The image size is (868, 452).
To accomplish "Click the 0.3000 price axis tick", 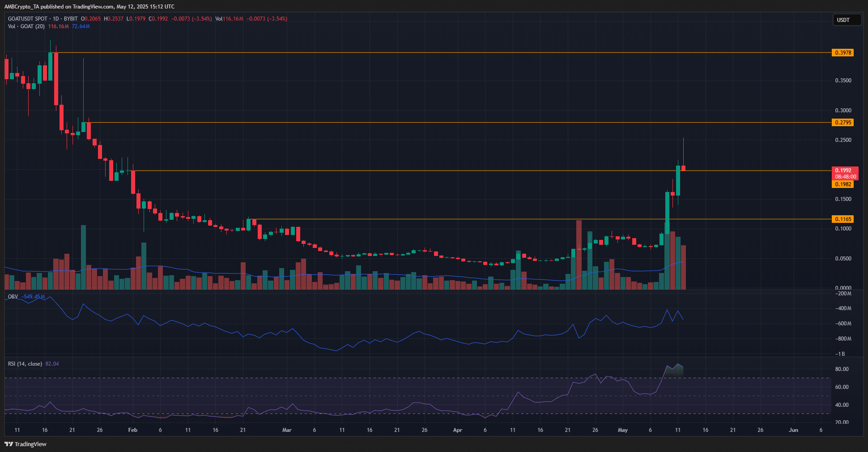I will (x=843, y=111).
